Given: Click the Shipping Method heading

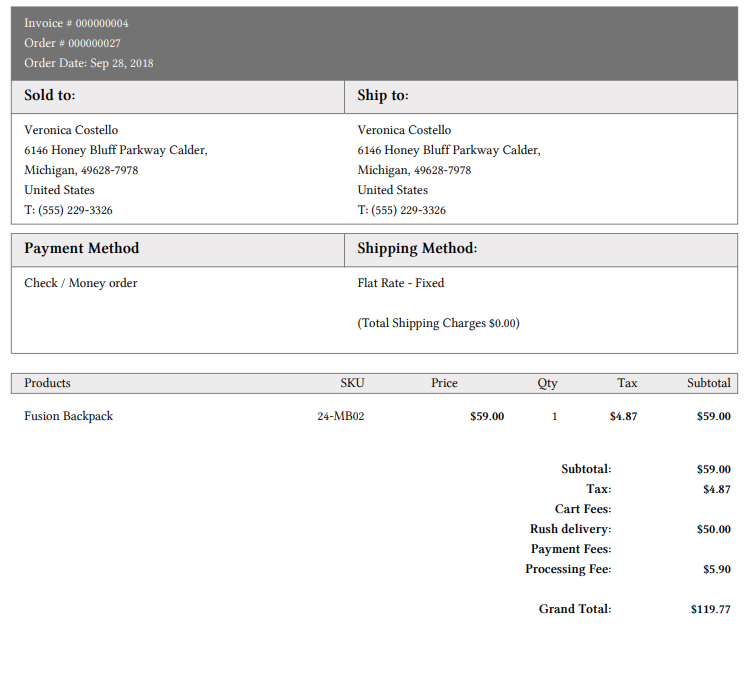Looking at the screenshot, I should point(417,248).
